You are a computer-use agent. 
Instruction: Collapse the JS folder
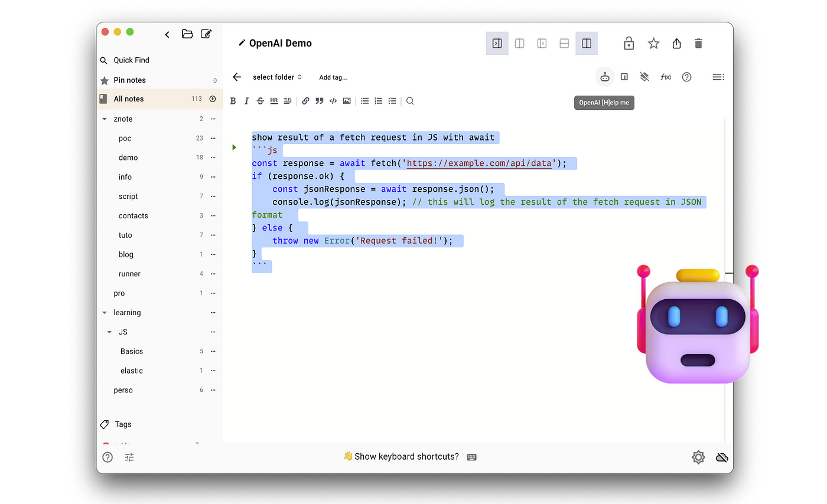(109, 332)
